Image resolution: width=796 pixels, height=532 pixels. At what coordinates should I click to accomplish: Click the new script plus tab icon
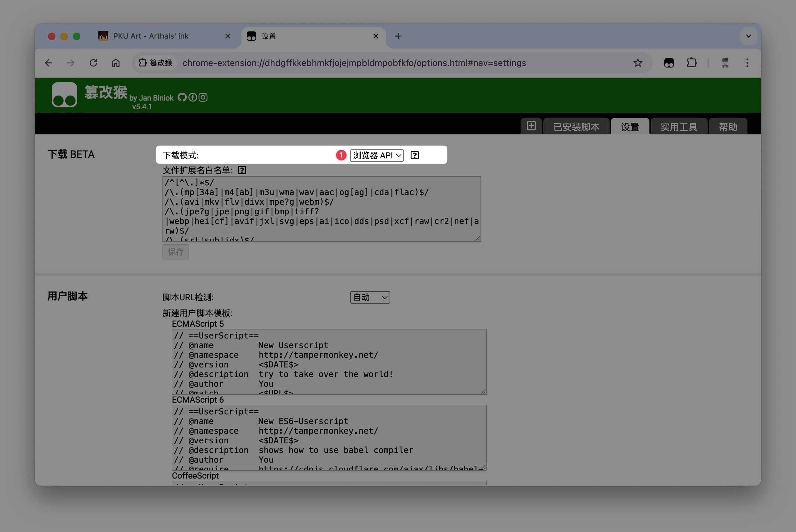pyautogui.click(x=531, y=126)
